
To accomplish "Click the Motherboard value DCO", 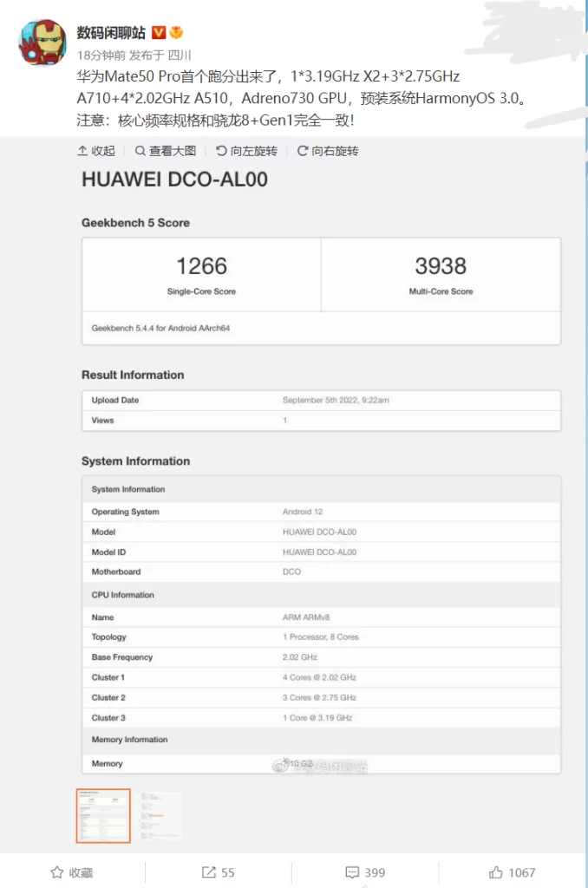I will pos(291,571).
